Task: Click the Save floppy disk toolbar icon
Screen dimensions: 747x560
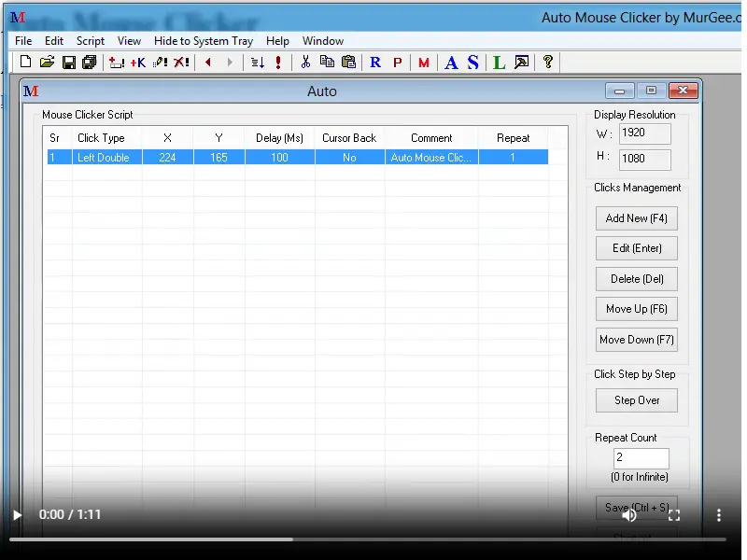Action: coord(68,63)
